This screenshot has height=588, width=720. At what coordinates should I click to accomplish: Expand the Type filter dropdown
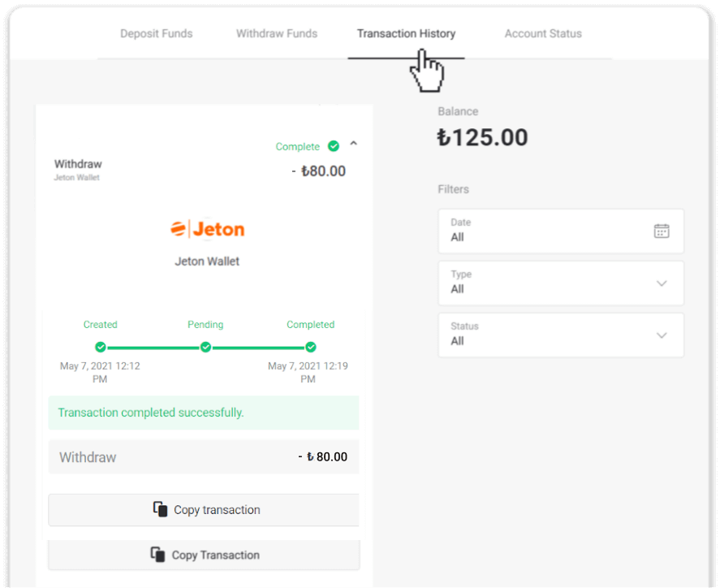pos(661,283)
